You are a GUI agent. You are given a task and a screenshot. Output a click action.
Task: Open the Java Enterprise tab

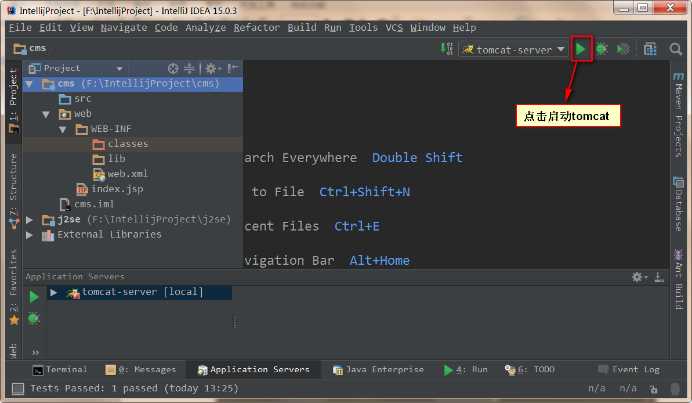378,369
